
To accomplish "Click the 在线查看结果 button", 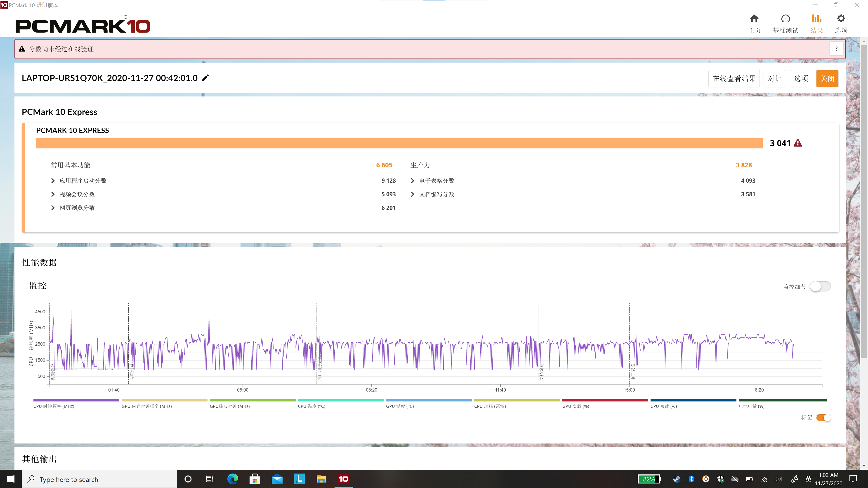I will (x=734, y=78).
